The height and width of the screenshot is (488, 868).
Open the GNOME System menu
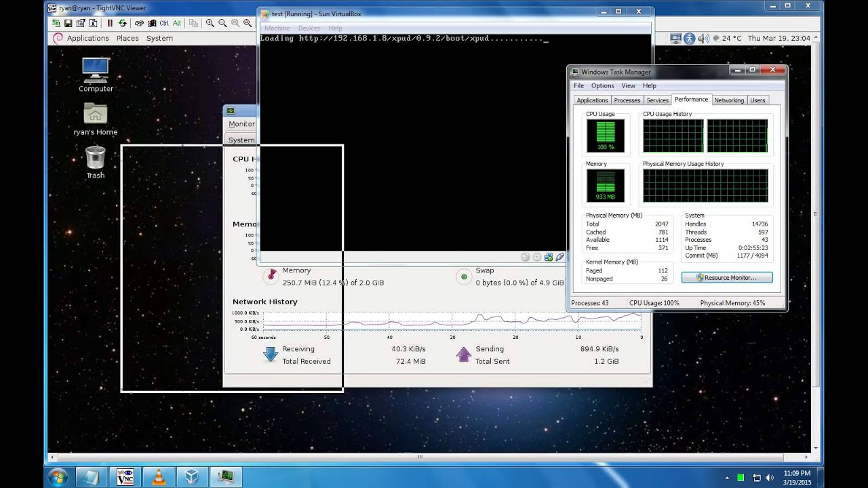(x=159, y=38)
